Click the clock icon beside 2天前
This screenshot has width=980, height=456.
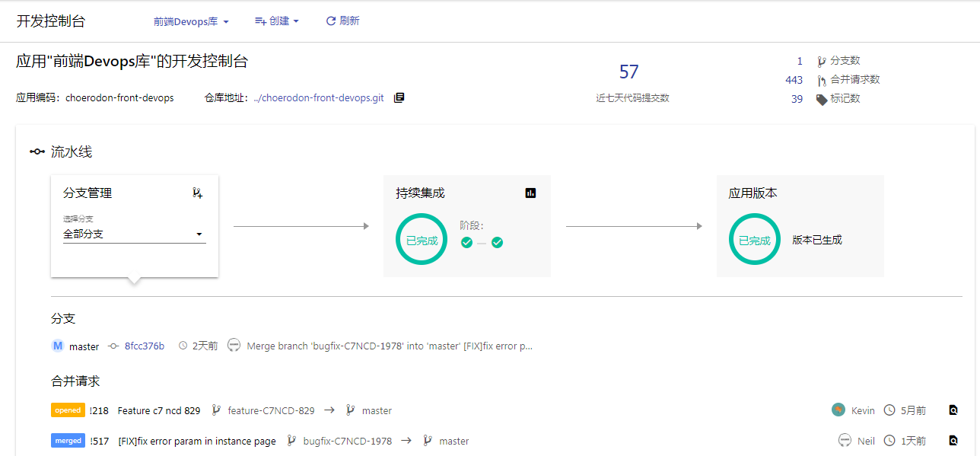183,346
